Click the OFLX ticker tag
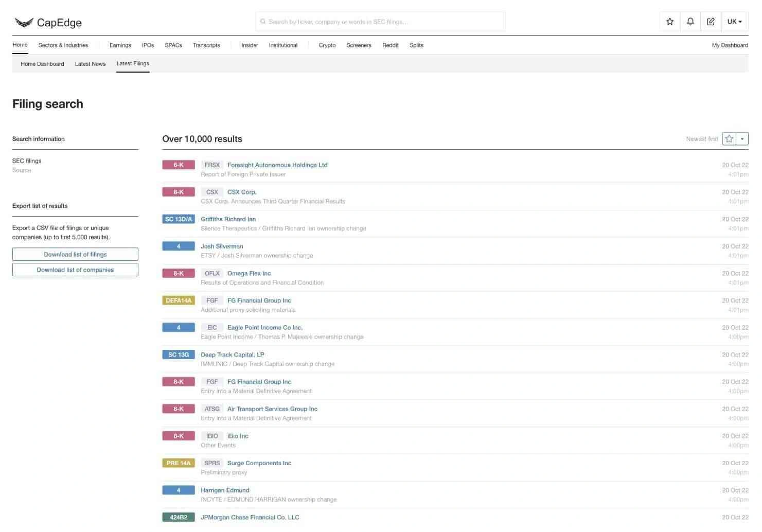The width and height of the screenshot is (762, 532). click(212, 274)
